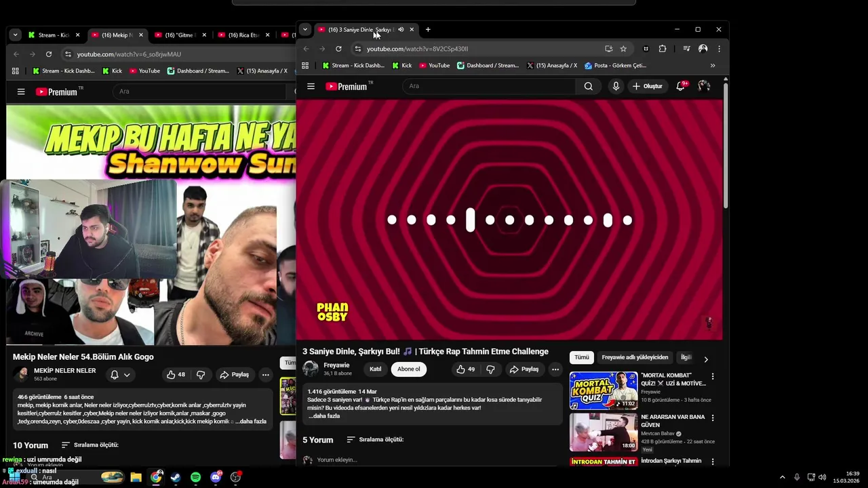Click Oluştur create button
Viewport: 868px width, 488px height.
click(x=647, y=86)
